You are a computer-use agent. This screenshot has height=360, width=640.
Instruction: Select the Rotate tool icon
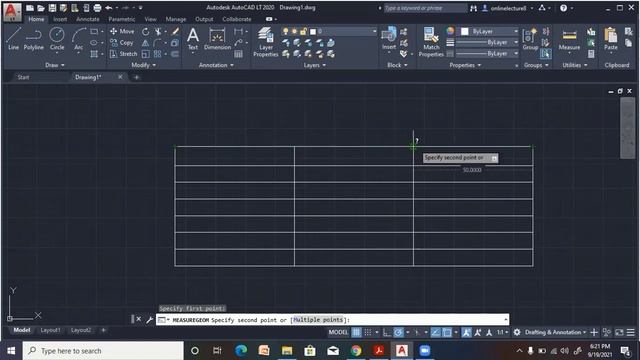tap(145, 31)
